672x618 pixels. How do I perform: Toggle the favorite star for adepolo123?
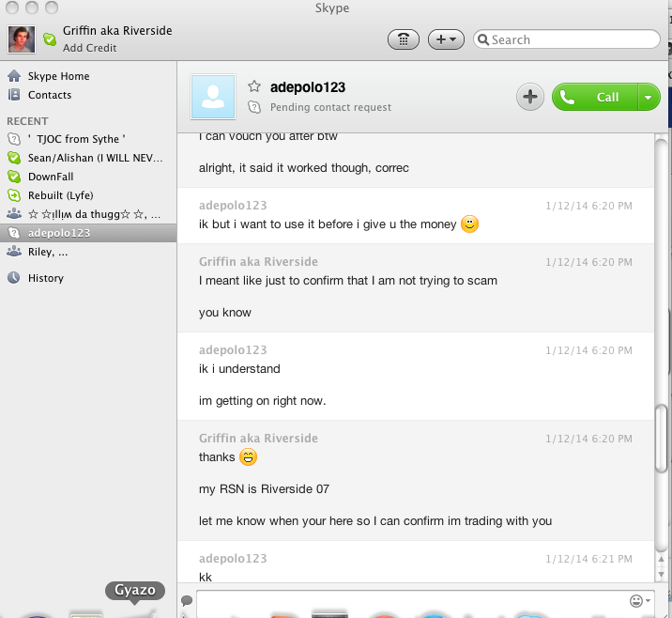254,86
